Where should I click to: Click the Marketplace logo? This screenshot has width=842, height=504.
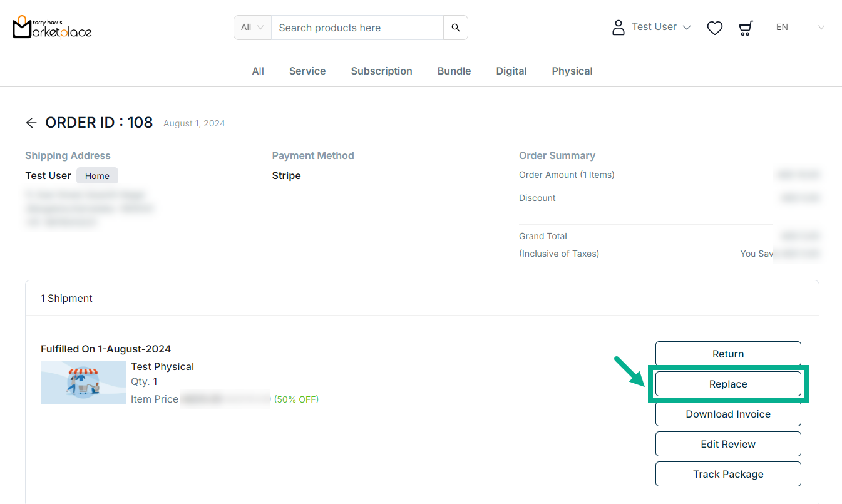(x=52, y=28)
